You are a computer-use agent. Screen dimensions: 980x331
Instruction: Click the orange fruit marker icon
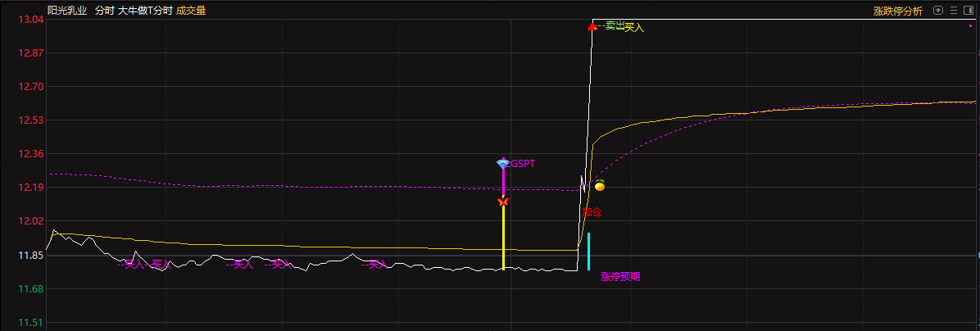click(599, 185)
